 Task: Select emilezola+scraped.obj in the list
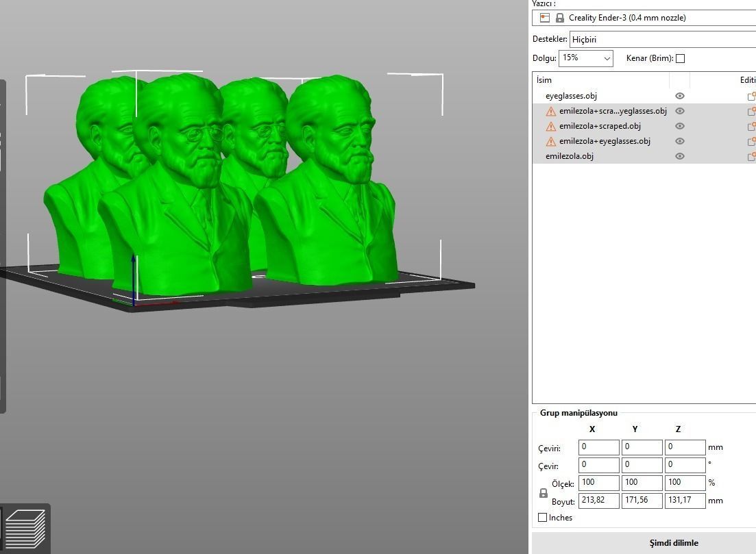tap(600, 126)
